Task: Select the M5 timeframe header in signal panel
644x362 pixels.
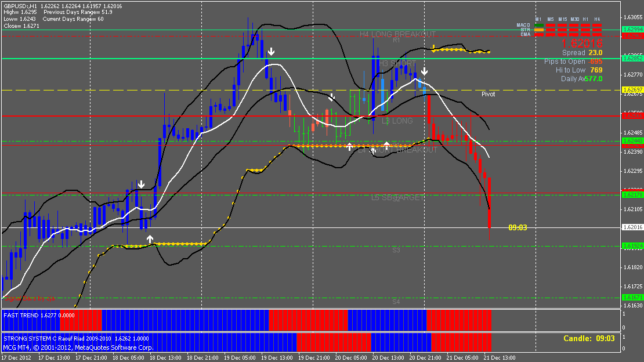Action: (551, 19)
